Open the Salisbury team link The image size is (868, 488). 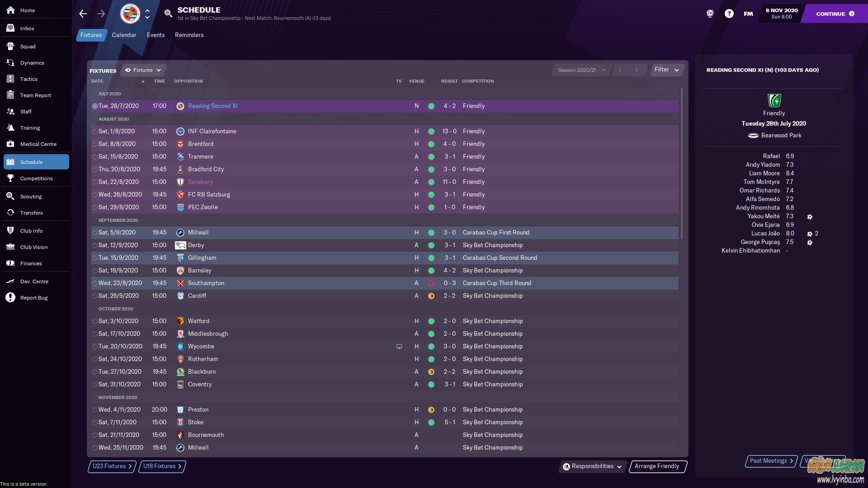(200, 182)
